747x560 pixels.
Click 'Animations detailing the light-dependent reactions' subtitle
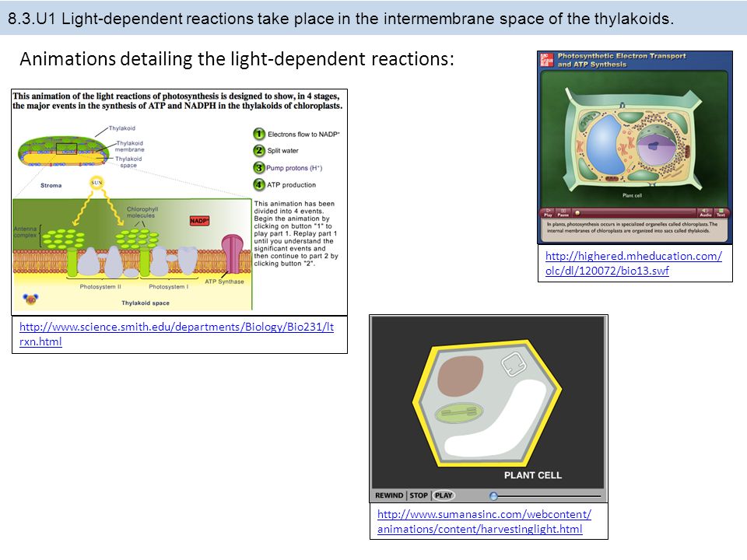click(237, 59)
